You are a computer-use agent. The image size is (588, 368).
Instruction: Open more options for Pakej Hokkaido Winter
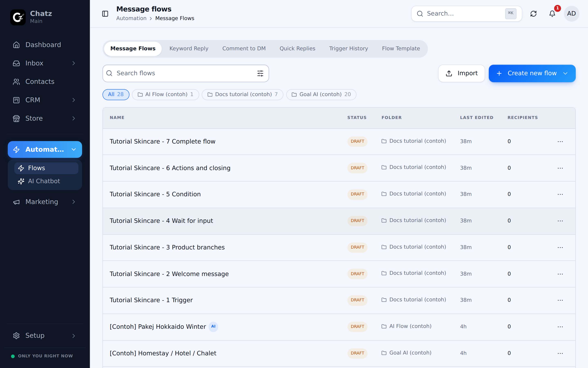[560, 327]
